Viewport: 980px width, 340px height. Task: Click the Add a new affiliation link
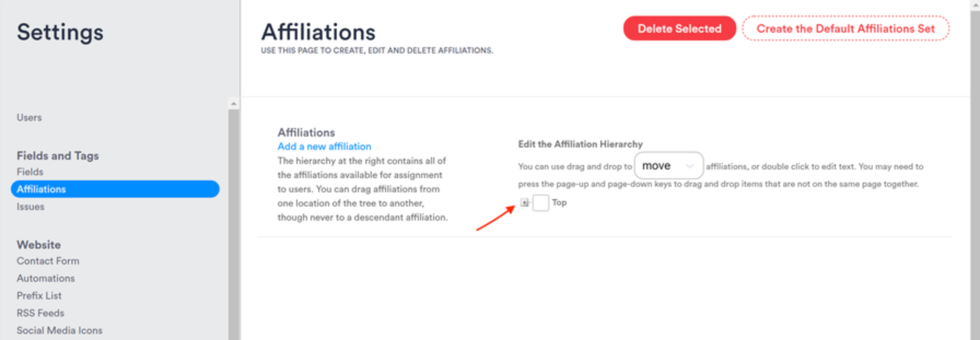[x=324, y=146]
